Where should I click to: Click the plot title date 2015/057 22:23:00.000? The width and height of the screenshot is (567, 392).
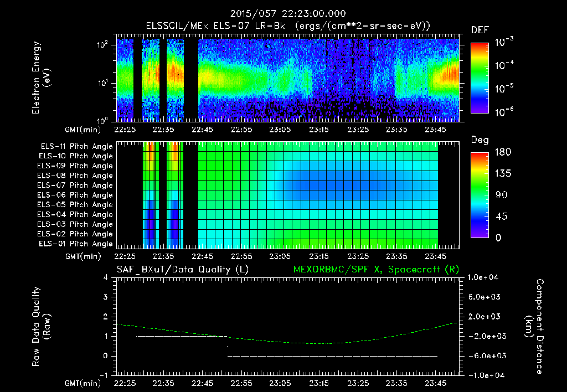(x=288, y=14)
